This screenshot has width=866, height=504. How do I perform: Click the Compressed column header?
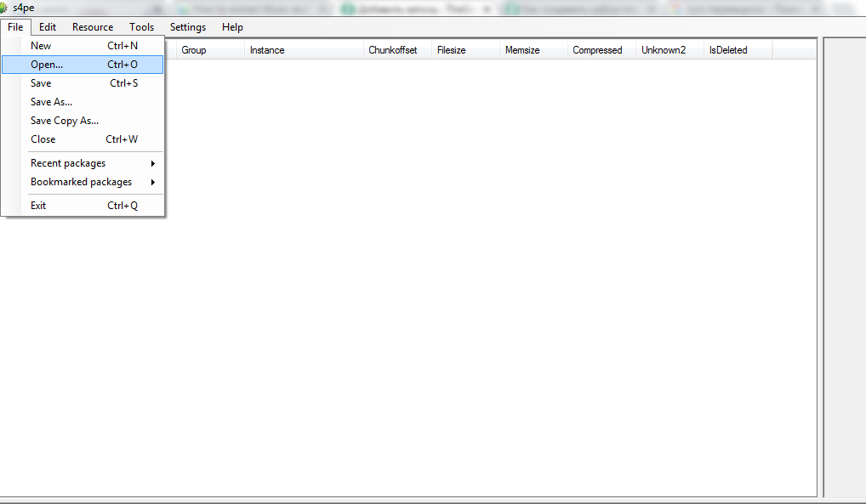[x=597, y=50]
